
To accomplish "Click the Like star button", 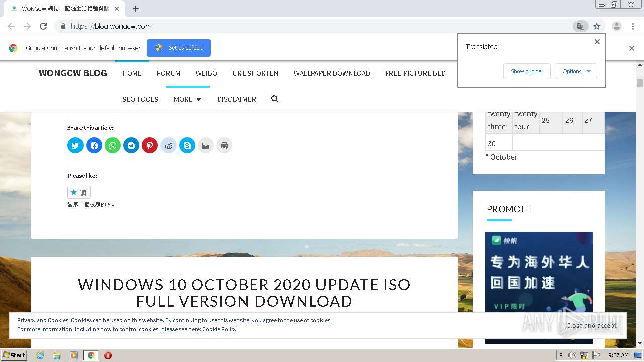I will 79,192.
